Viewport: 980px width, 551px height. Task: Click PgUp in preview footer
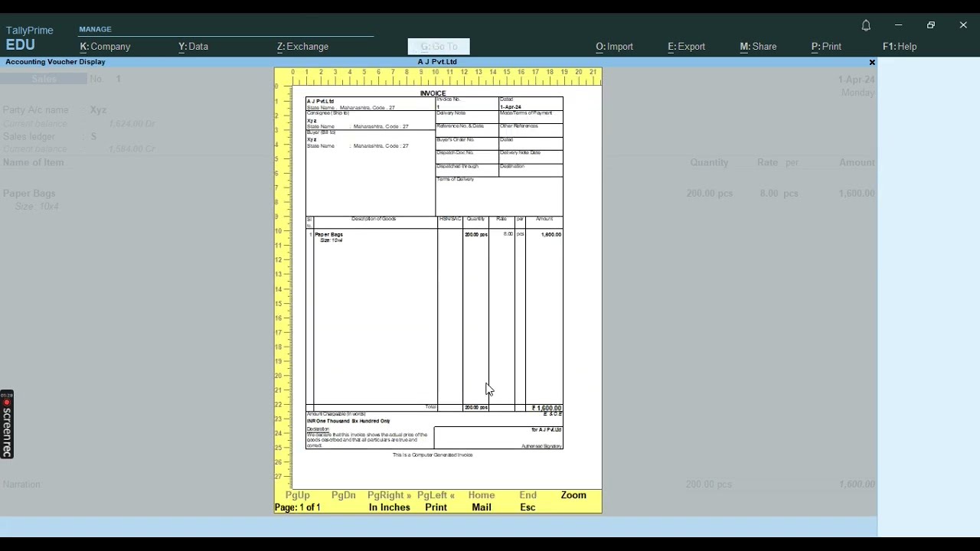(x=298, y=495)
